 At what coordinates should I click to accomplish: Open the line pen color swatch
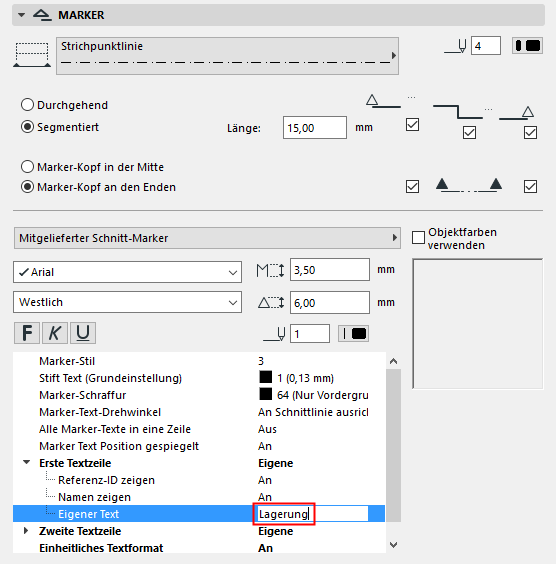[528, 46]
